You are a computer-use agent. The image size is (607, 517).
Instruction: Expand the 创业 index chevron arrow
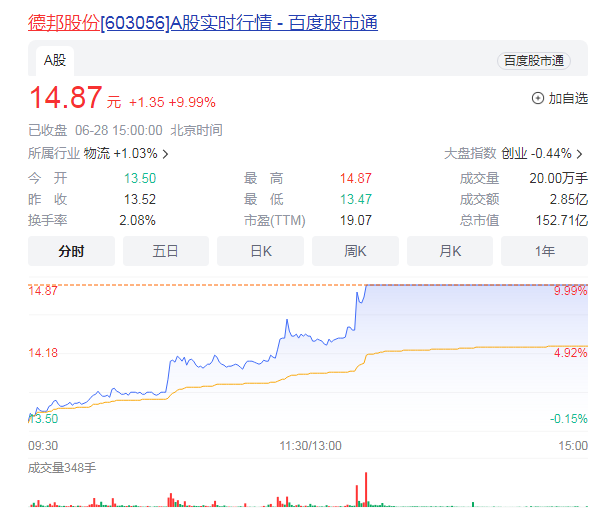click(x=579, y=154)
